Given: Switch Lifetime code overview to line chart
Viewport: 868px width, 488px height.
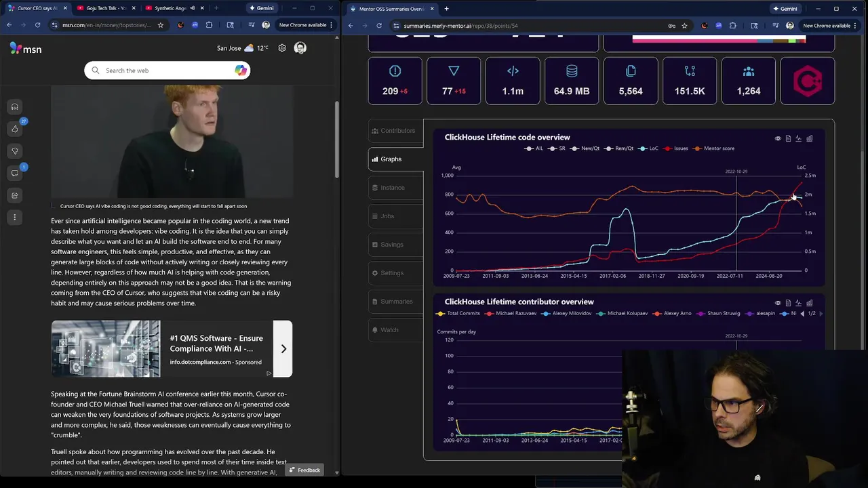Looking at the screenshot, I should point(799,138).
